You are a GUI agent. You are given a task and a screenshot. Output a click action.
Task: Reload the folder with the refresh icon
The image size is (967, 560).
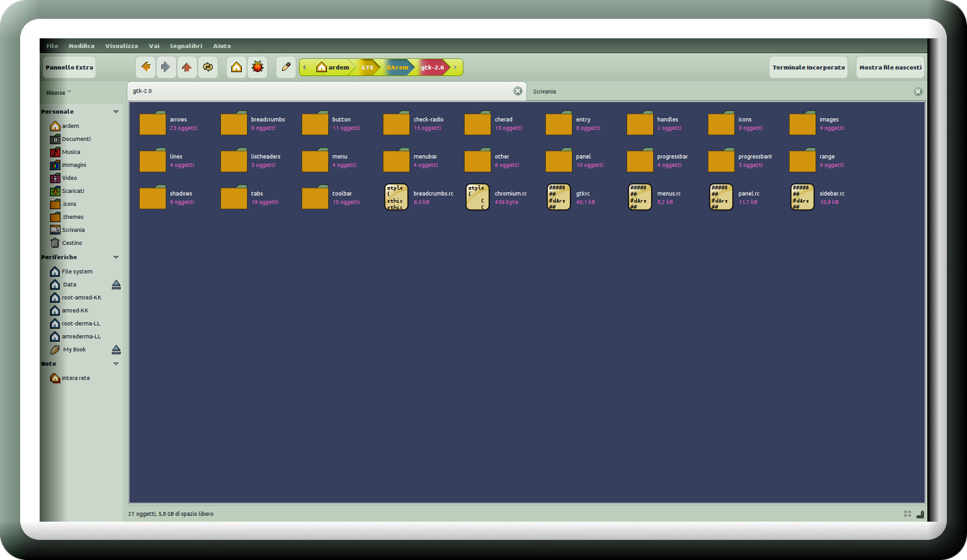(208, 67)
